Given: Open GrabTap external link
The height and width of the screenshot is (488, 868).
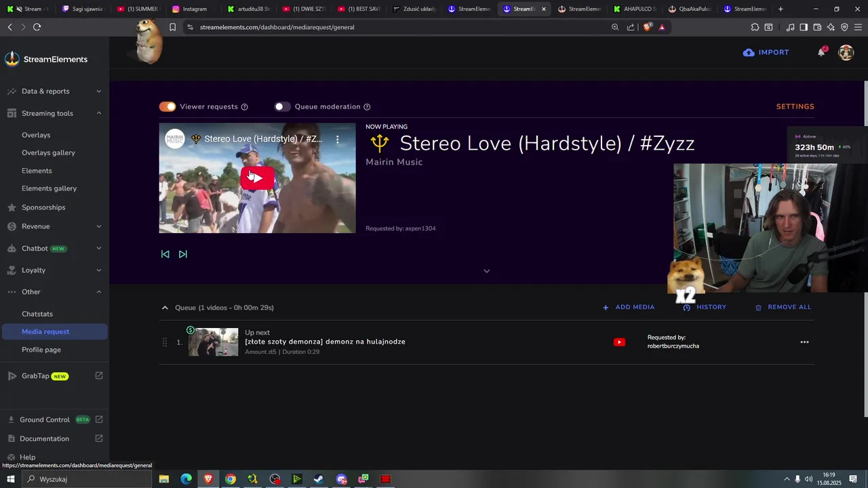Looking at the screenshot, I should 54,376.
